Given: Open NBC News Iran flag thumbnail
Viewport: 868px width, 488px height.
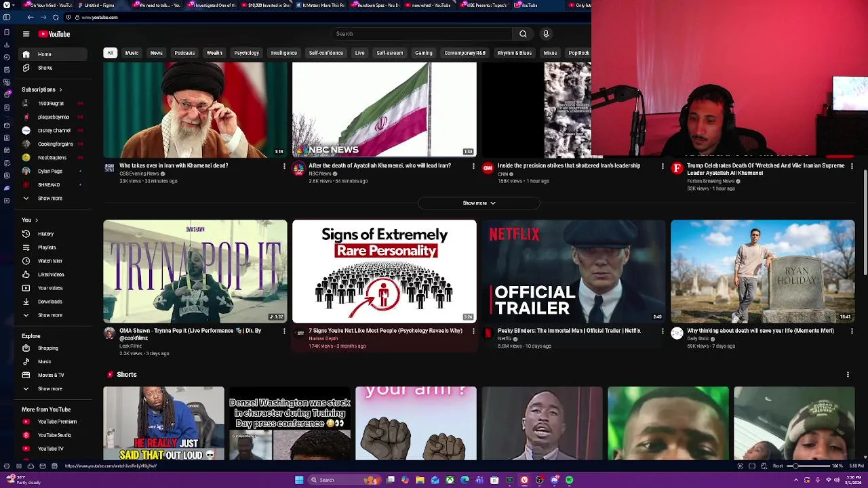Looking at the screenshot, I should tap(384, 110).
